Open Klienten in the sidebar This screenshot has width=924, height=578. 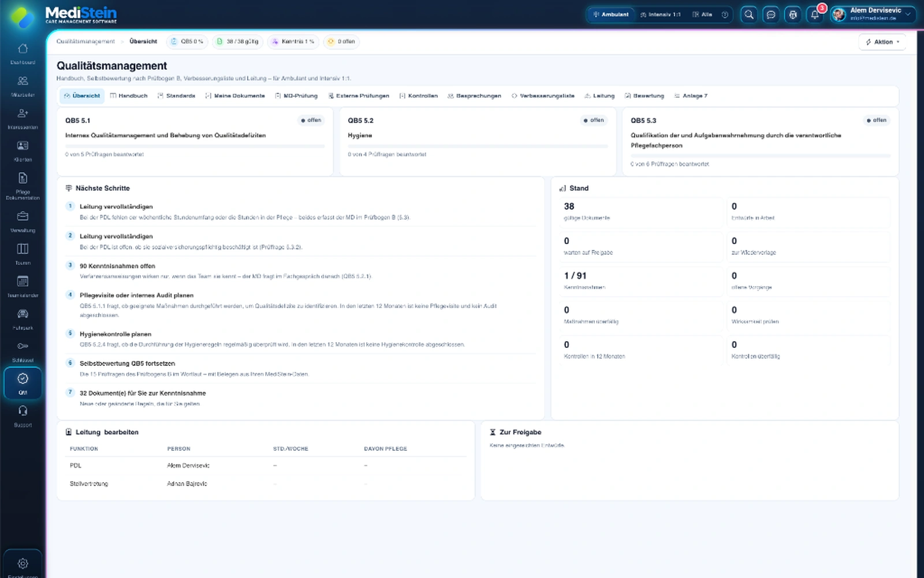23,151
